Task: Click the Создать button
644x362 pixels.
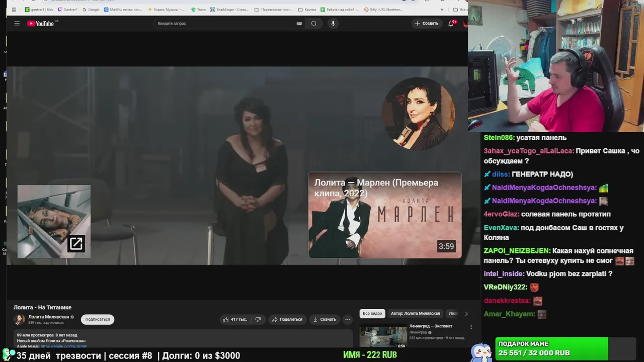Action: click(x=427, y=23)
